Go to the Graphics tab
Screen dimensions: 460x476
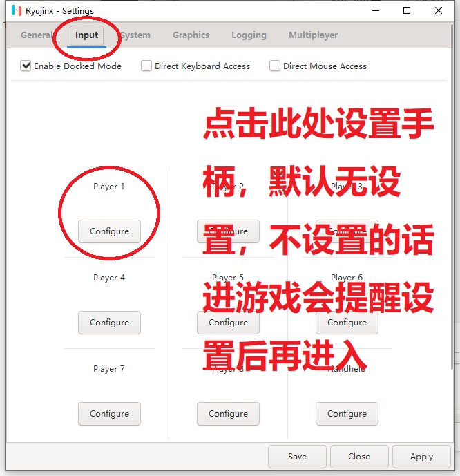pos(191,35)
